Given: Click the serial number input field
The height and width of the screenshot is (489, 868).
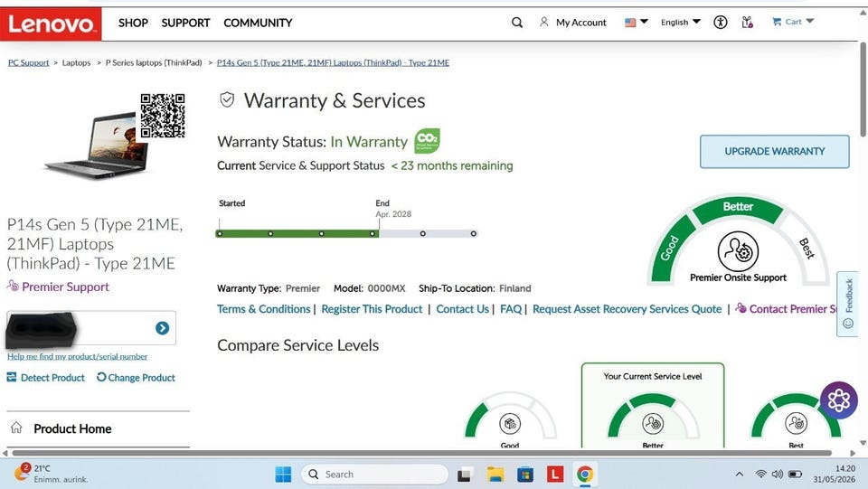Looking at the screenshot, I should coord(91,328).
